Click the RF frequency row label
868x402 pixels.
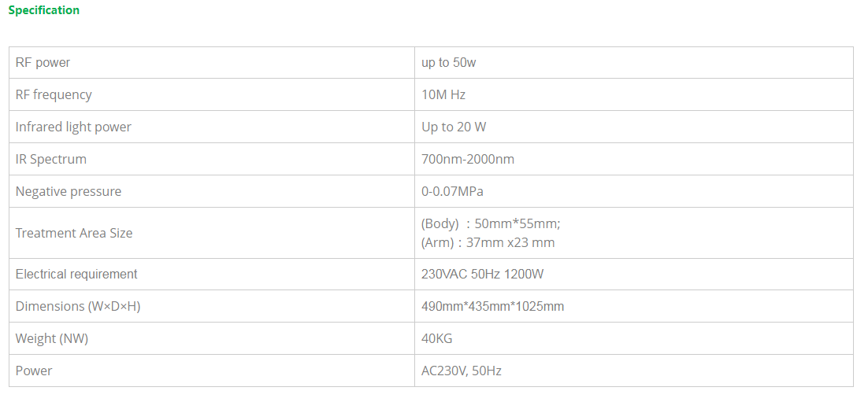tap(54, 95)
